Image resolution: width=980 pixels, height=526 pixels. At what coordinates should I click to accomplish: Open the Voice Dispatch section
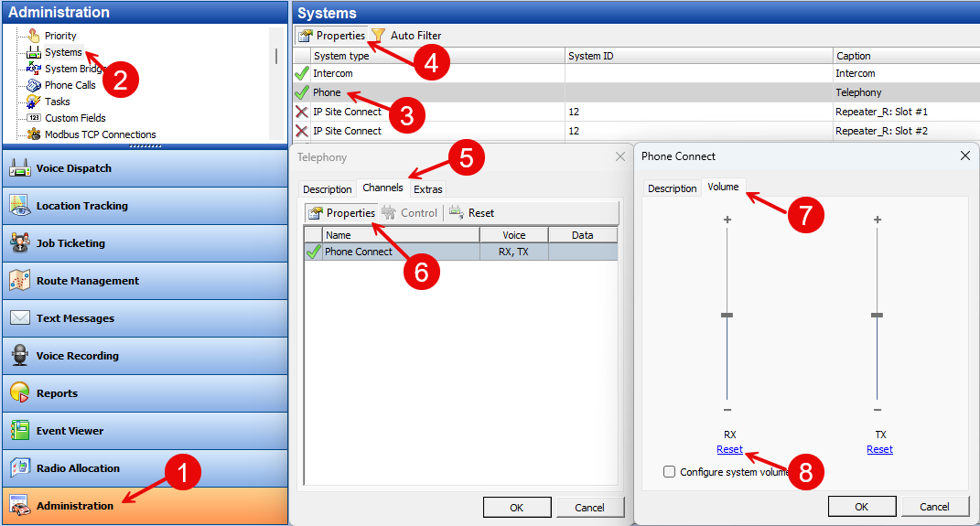pos(145,168)
